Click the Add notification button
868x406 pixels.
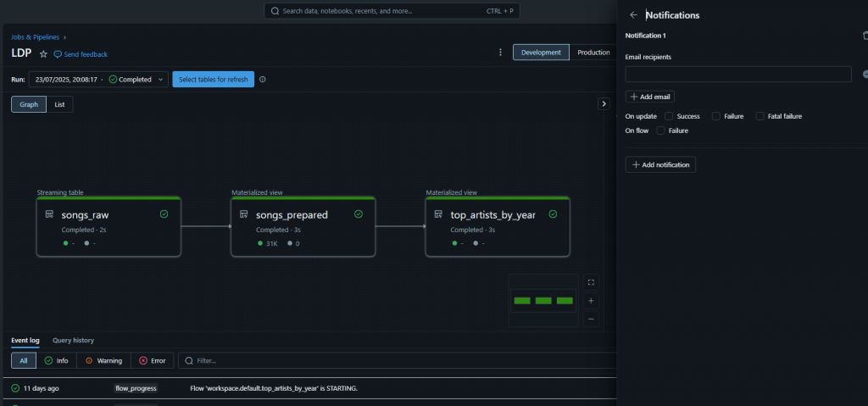click(x=660, y=164)
